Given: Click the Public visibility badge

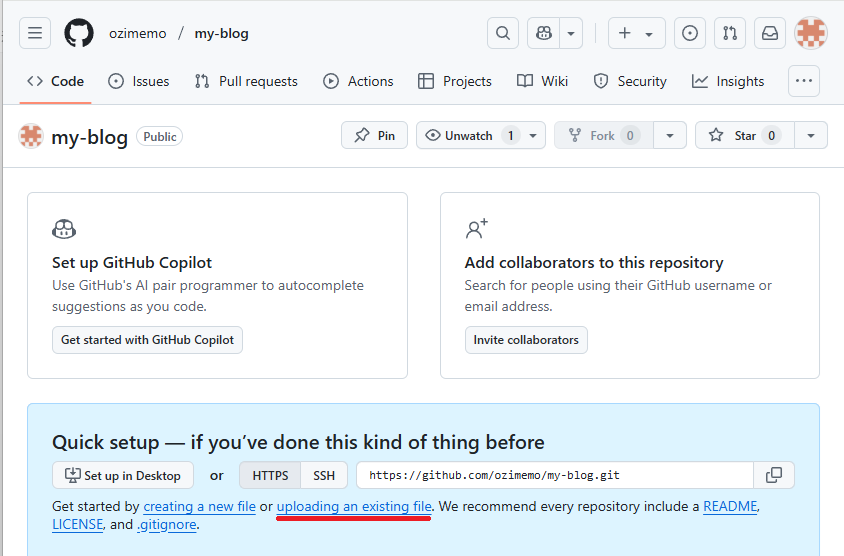Looking at the screenshot, I should click(160, 137).
